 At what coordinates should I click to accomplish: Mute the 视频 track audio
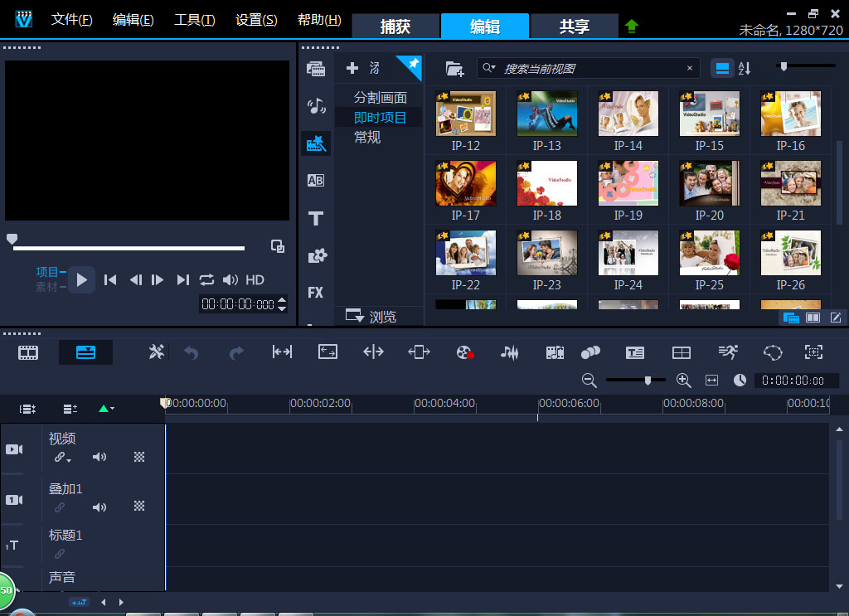click(99, 457)
